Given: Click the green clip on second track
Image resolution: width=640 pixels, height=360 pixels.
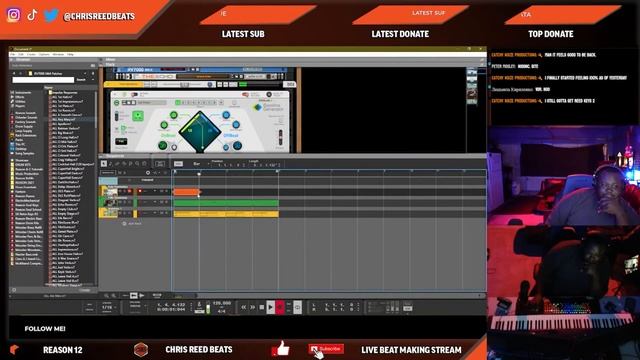Looking at the screenshot, I should pyautogui.click(x=226, y=202).
